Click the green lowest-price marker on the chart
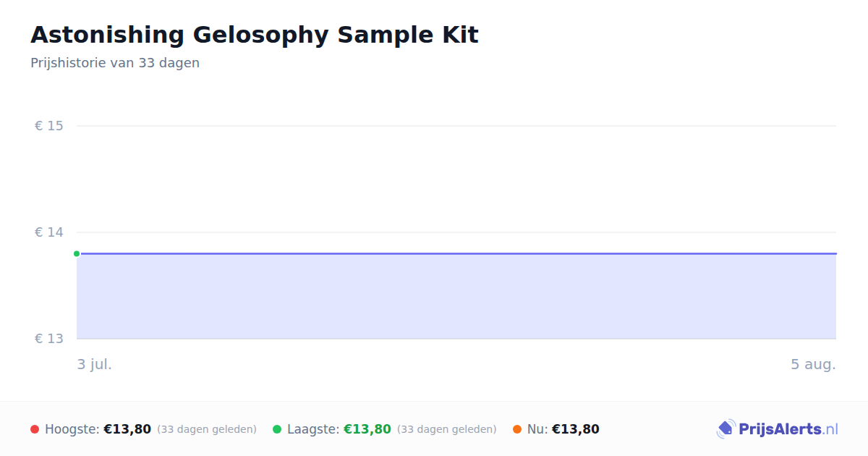 (x=77, y=253)
